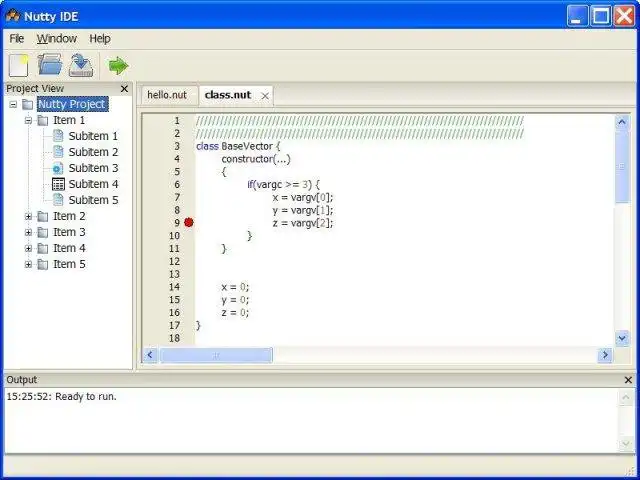Click the New File toolbar icon
This screenshot has height=480, width=640.
(19, 65)
